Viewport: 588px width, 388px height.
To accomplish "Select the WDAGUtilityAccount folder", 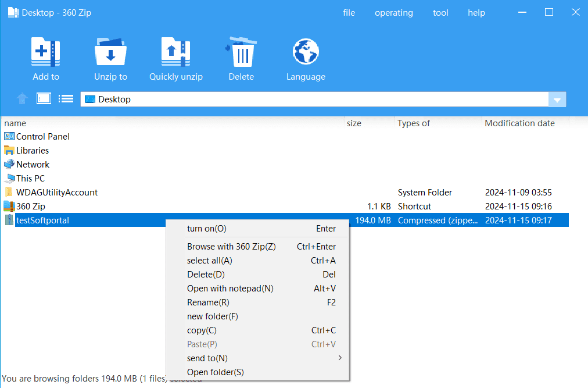I will coord(56,193).
